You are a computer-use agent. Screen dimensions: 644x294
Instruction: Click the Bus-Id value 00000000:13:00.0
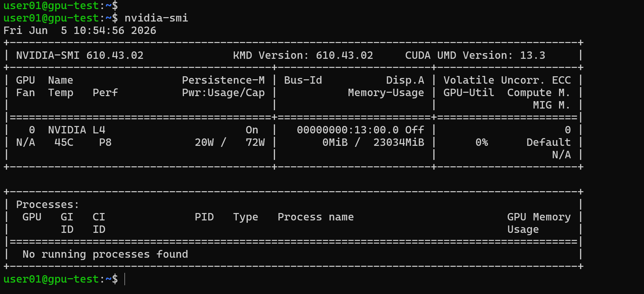click(348, 130)
